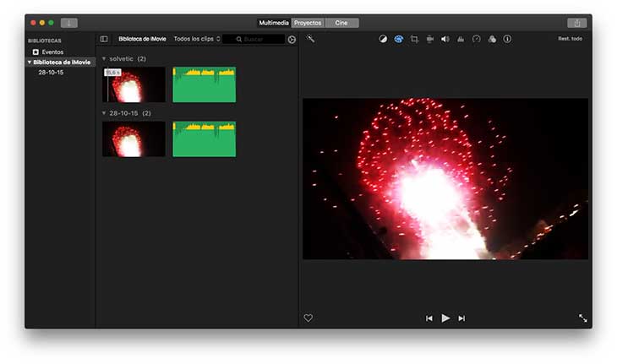617x364 pixels.
Task: Switch to the Proyectos tab
Action: (308, 23)
